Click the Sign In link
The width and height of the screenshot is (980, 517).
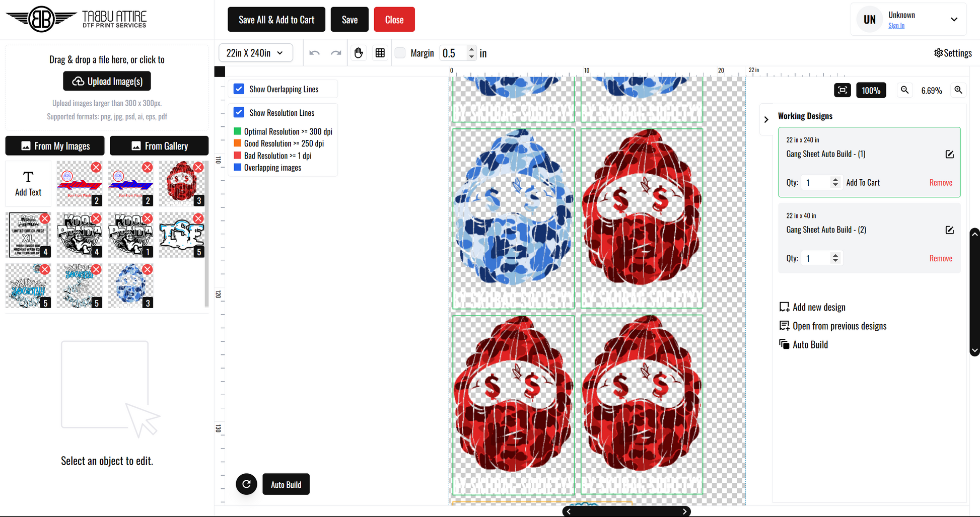point(896,26)
